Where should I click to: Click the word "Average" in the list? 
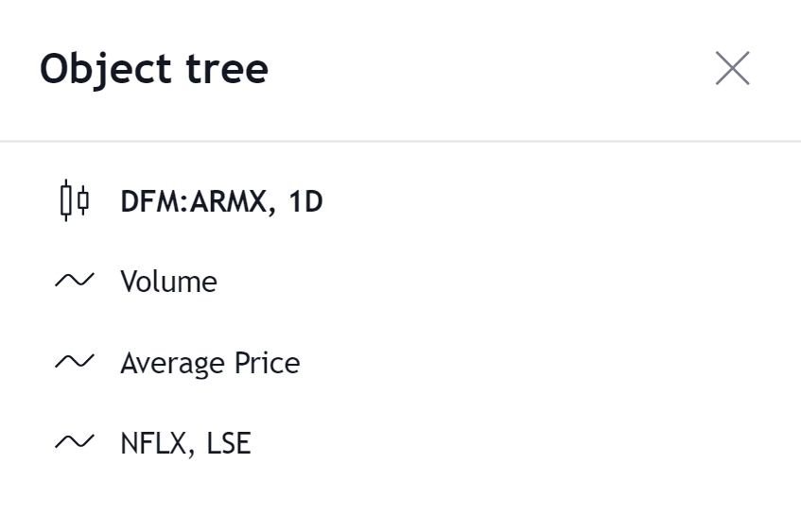[172, 363]
